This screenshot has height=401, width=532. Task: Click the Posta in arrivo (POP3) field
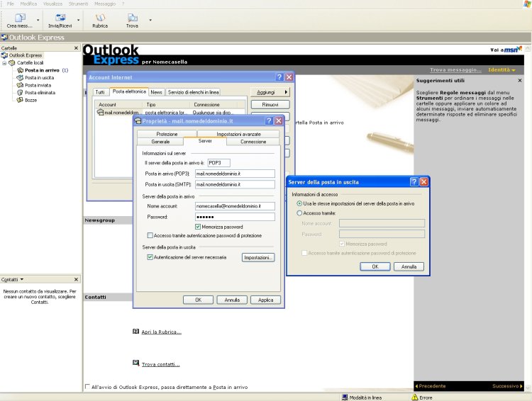tap(235, 174)
